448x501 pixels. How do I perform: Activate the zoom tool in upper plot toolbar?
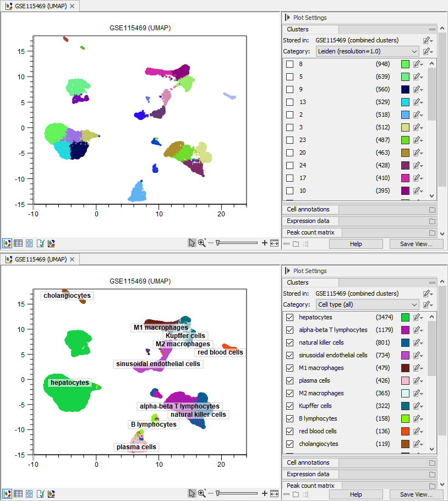201,243
